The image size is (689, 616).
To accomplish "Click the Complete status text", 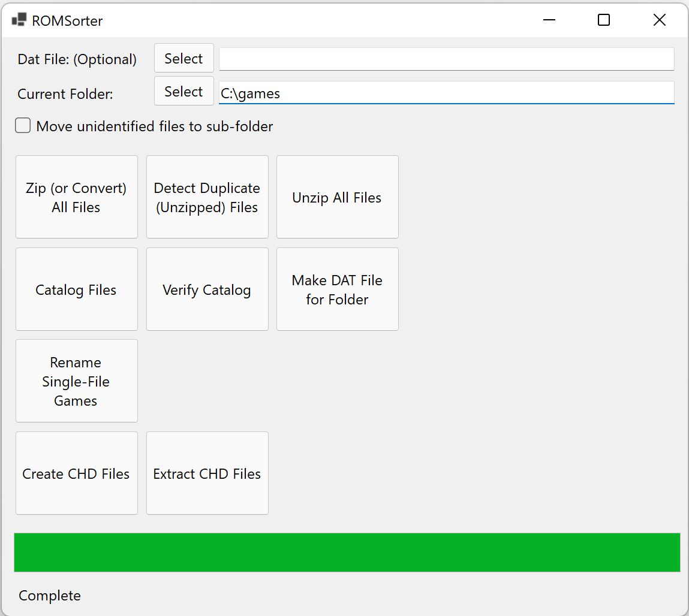I will (50, 596).
